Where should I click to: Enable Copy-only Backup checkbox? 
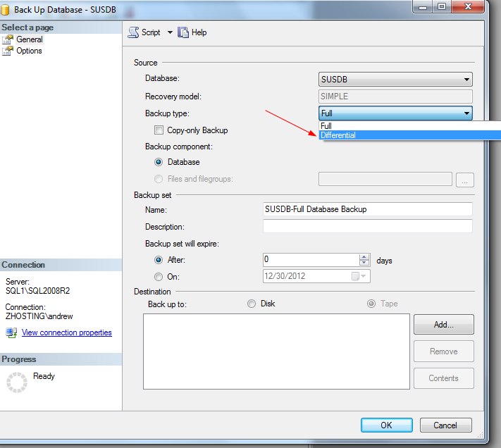159,130
